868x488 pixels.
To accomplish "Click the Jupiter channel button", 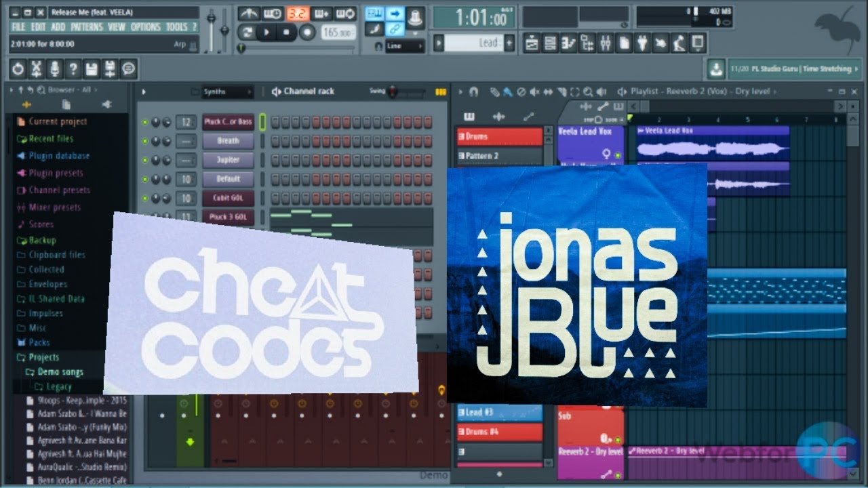I will pos(228,160).
